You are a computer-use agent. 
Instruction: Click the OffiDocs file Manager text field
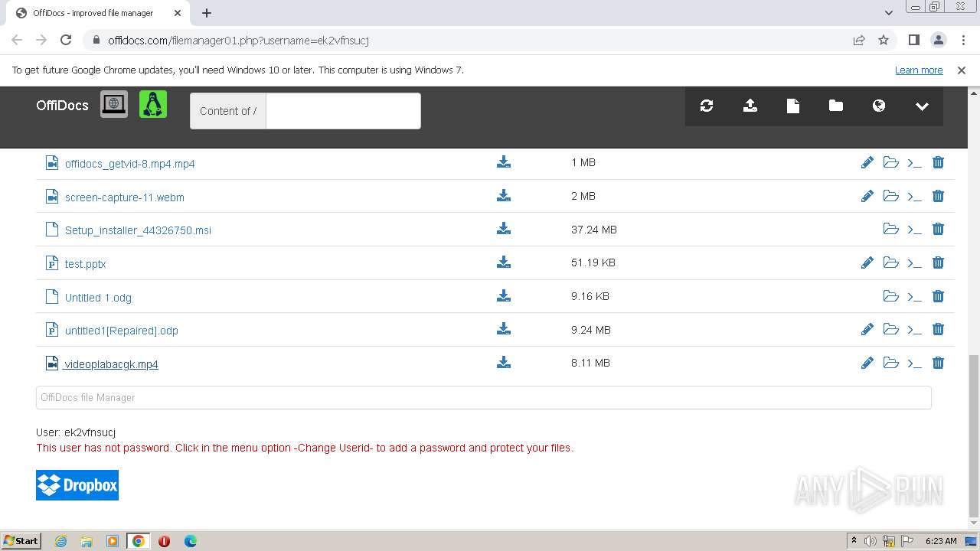(x=484, y=397)
